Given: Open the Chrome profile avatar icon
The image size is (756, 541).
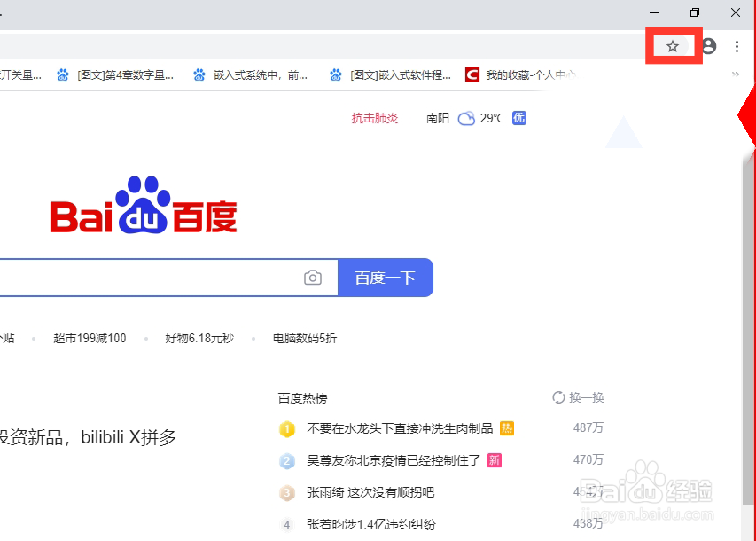Looking at the screenshot, I should [709, 46].
